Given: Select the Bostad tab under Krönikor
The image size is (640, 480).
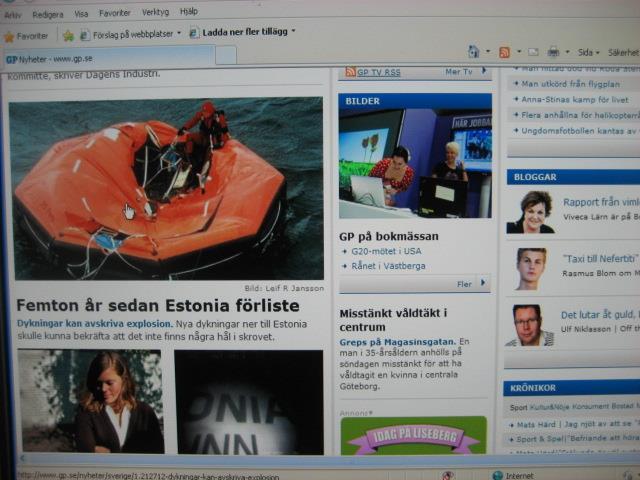Looking at the screenshot, I should pyautogui.click(x=622, y=406).
